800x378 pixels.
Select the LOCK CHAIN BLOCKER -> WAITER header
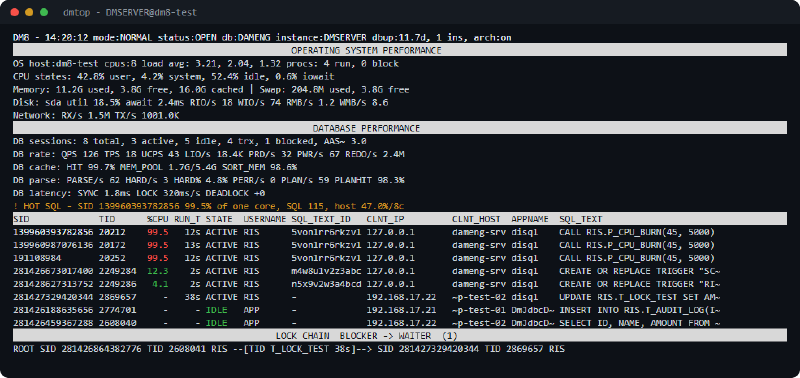pyautogui.click(x=400, y=336)
